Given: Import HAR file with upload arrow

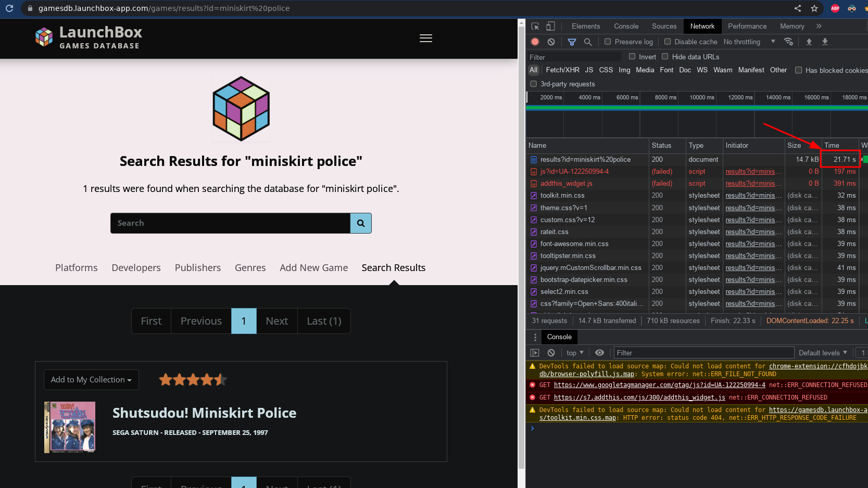Looking at the screenshot, I should point(809,42).
